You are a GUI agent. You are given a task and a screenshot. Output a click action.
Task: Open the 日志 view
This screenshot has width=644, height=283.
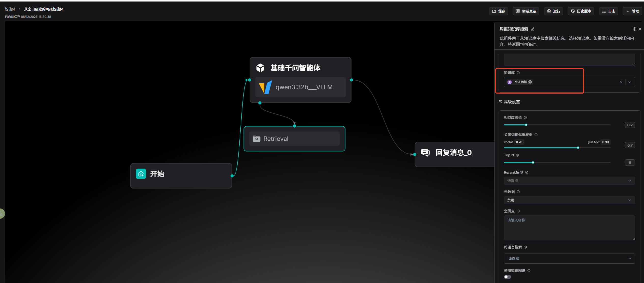tap(609, 11)
